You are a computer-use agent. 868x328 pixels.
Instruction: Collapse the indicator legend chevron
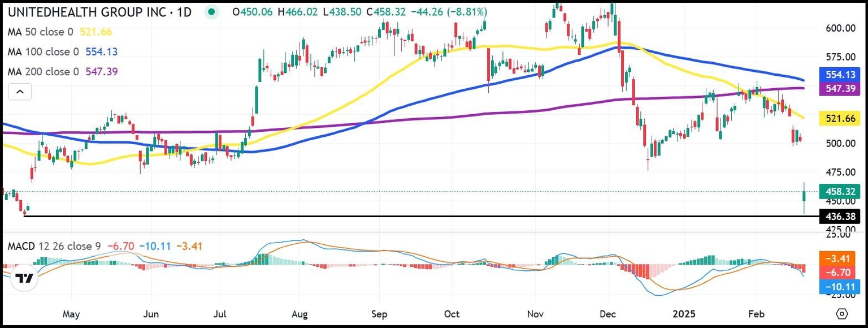point(20,92)
